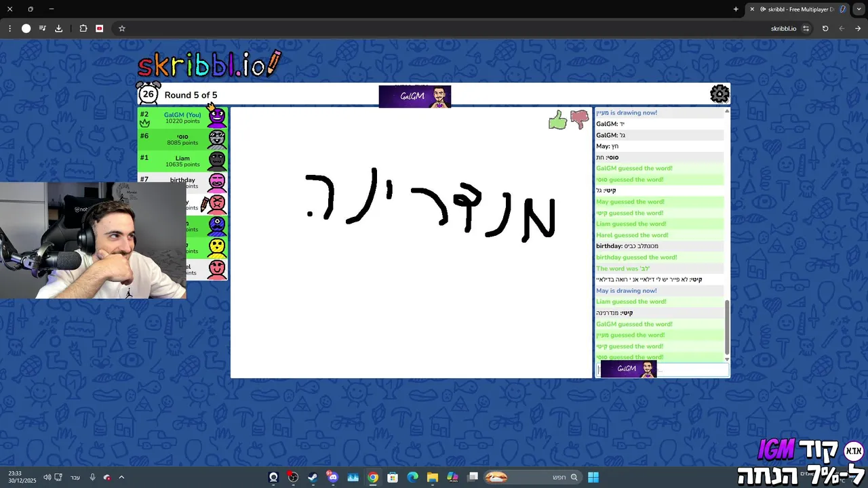Expand the tab search dropdown

coord(858,9)
